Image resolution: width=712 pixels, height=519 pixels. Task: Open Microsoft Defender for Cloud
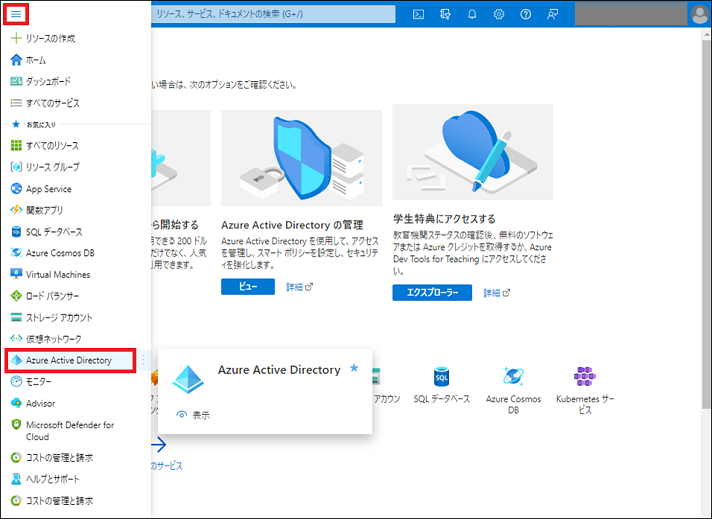tap(69, 430)
